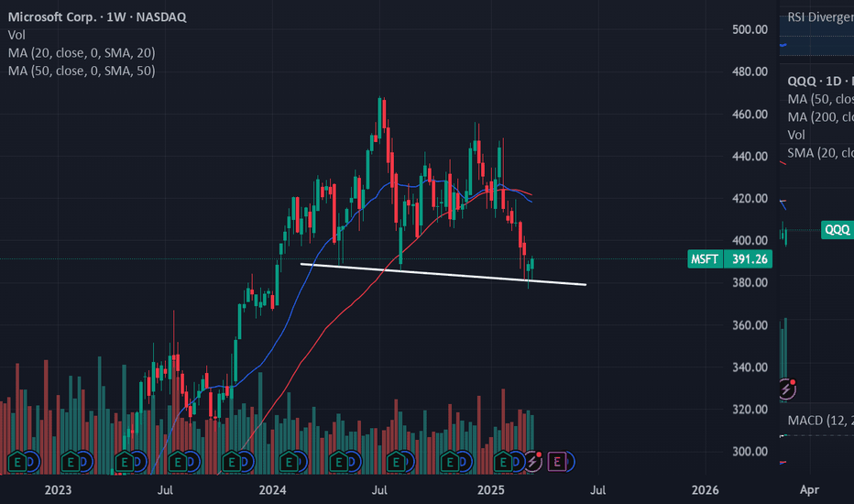Open the February 2025 dividend marker
Viewport: 854px width, 504px height.
[517, 462]
